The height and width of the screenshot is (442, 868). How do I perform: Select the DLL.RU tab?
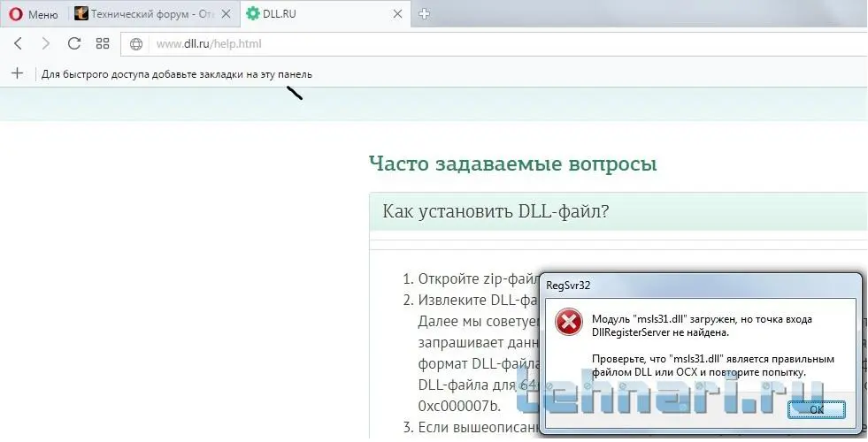tap(324, 14)
